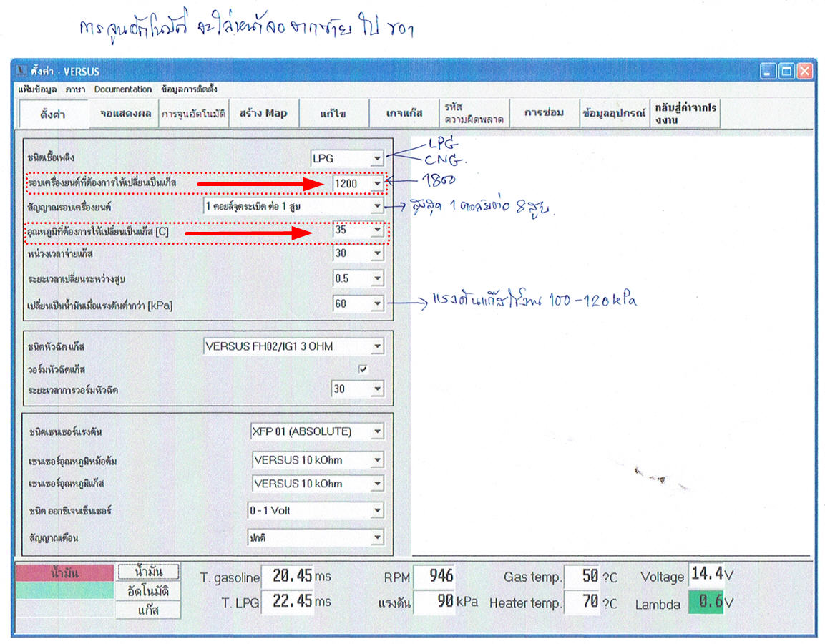The height and width of the screenshot is (644, 825).
Task: Click the ชนิดเซนเซอร์แรงดัน label
Action: point(66,432)
